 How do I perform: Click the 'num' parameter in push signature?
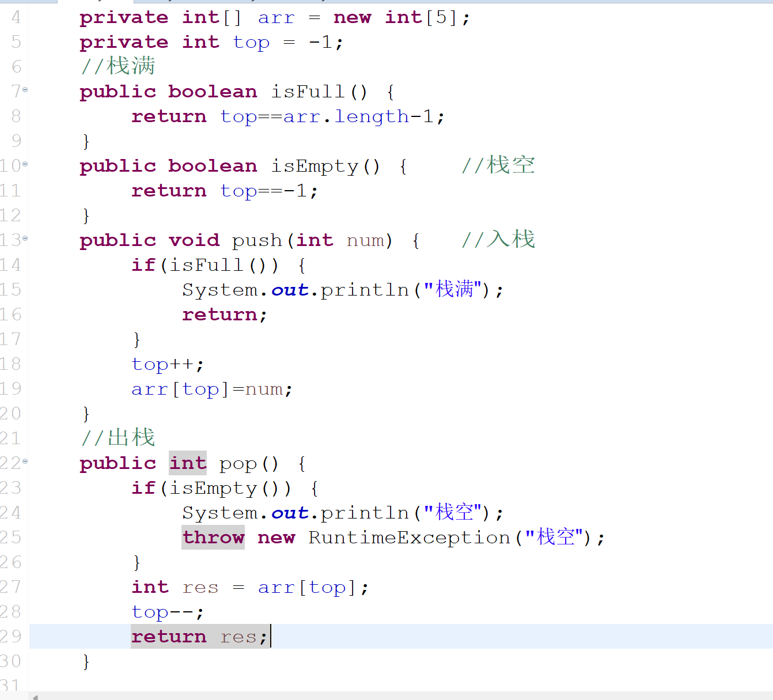[x=365, y=240]
